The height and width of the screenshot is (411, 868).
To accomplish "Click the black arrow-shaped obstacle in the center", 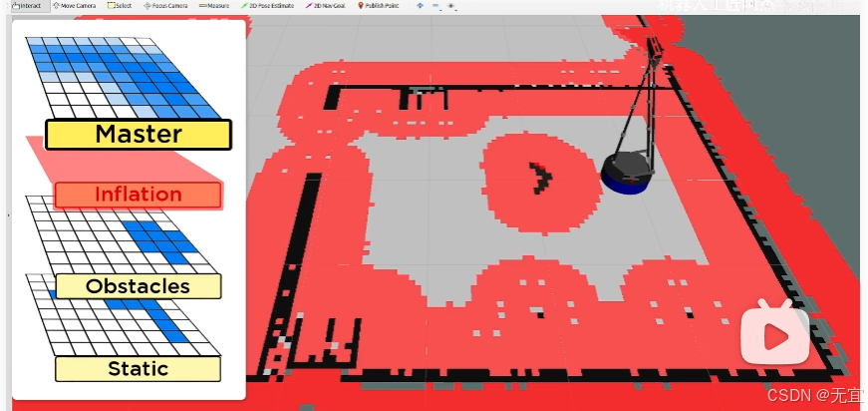I will point(541,178).
